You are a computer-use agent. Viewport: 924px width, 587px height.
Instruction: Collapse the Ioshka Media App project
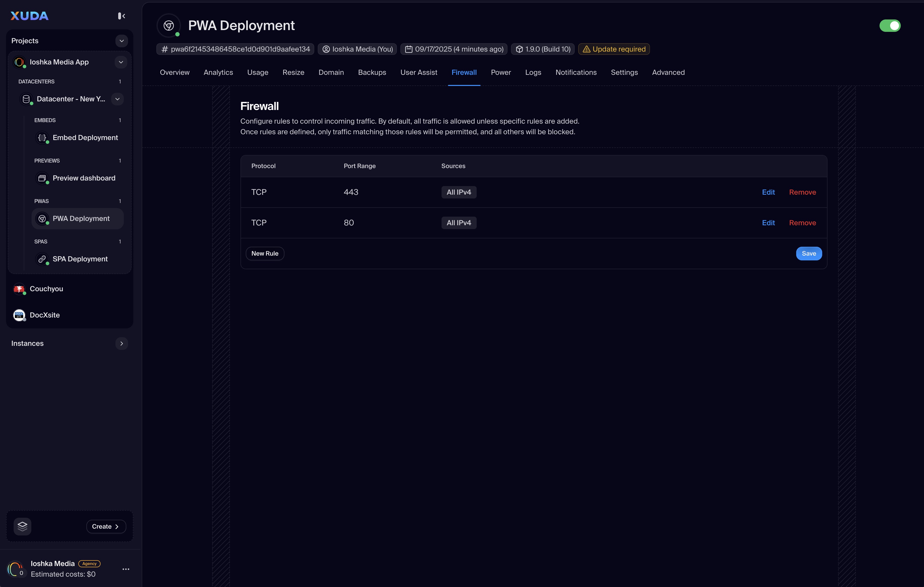pyautogui.click(x=121, y=62)
